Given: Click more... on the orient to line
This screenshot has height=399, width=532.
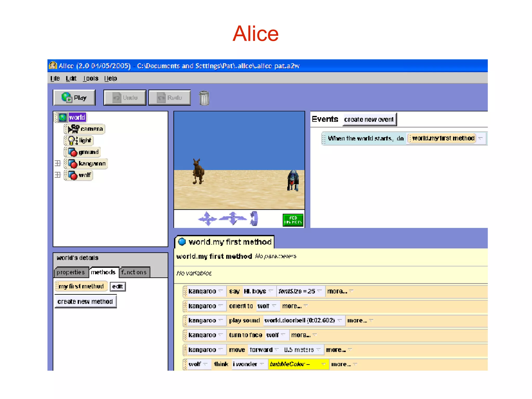Looking at the screenshot, I should [295, 306].
